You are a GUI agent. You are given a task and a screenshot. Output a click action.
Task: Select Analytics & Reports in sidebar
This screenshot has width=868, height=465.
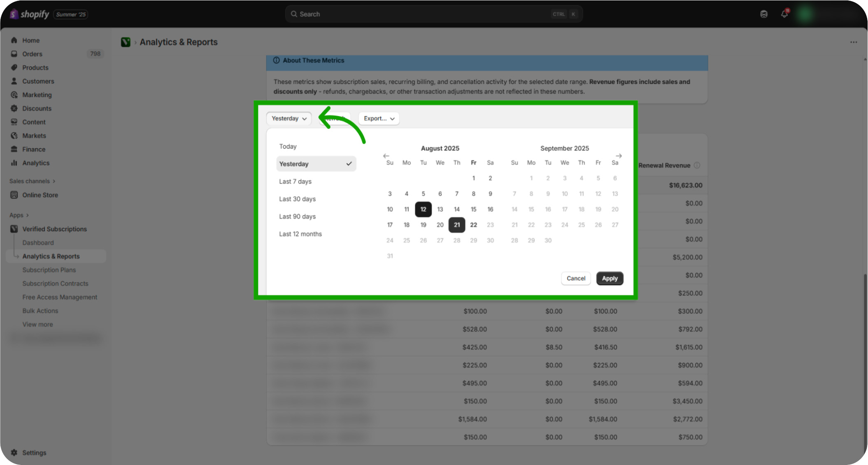tap(56, 256)
